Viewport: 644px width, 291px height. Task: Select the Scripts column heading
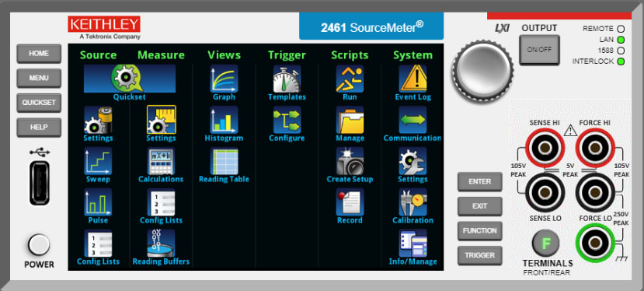(350, 55)
